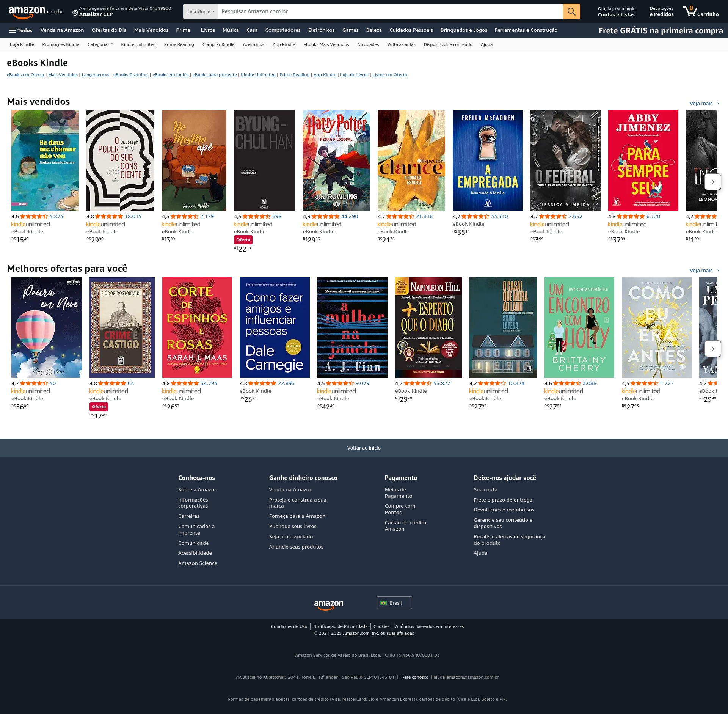
Task: Open Mais Esperto que o Diabo cover
Action: [x=428, y=327]
